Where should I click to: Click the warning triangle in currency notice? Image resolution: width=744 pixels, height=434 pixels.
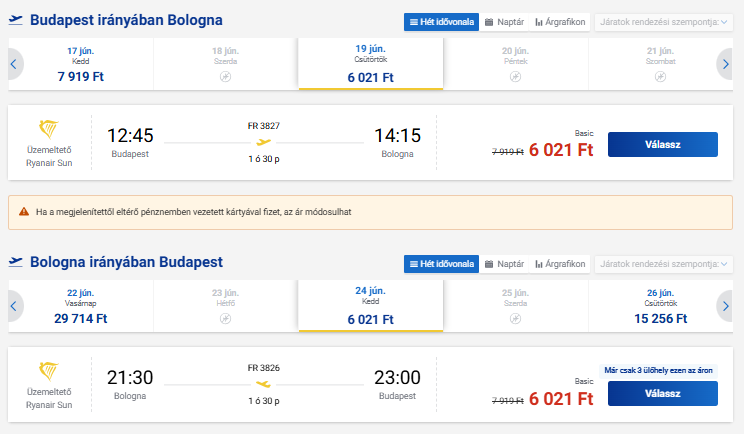(x=24, y=212)
